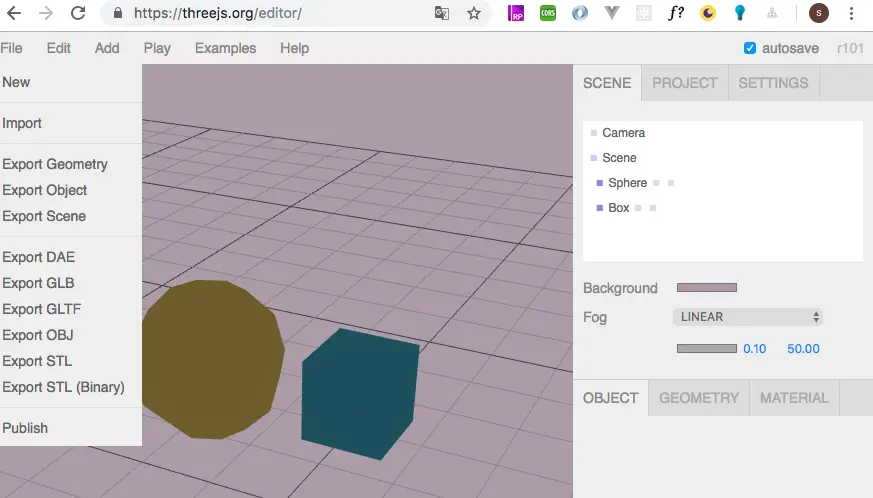Click the Sphere geometry indicator square
The width and height of the screenshot is (873, 498).
click(x=656, y=183)
